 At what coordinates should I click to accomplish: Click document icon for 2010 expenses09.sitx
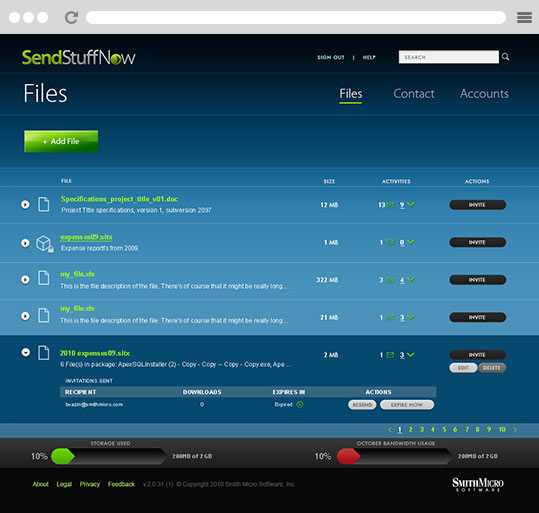pos(43,353)
